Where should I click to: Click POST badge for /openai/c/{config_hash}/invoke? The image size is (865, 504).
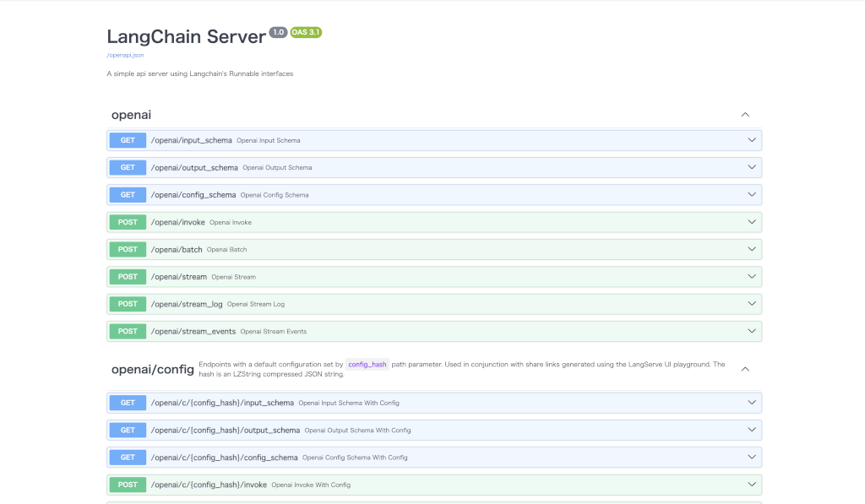tap(128, 485)
